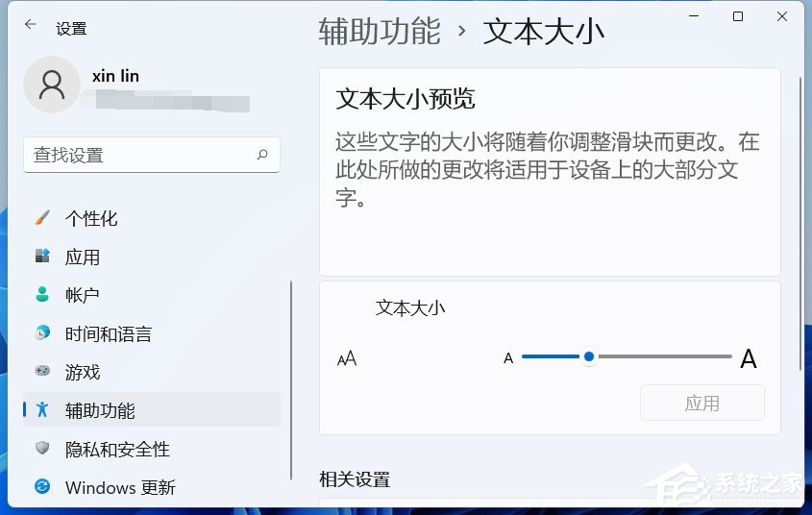Select 辅助功能 in sidebar
812x515 pixels.
coord(152,410)
